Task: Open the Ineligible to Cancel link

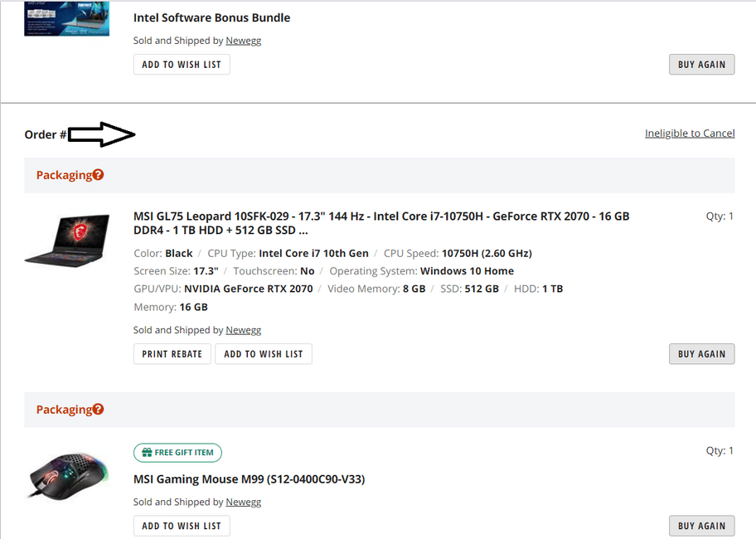Action: (x=690, y=134)
